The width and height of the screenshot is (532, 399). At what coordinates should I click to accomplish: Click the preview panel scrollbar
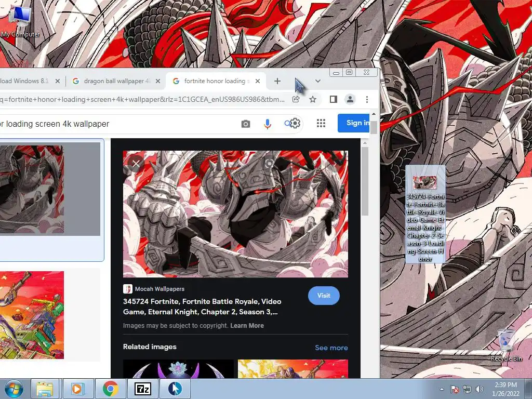click(x=365, y=181)
